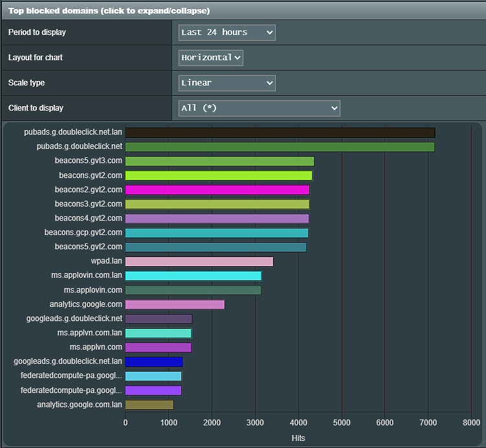The width and height of the screenshot is (486, 448).
Task: Click the 'analytics.google.com.lan' axis label
Action: [80, 405]
